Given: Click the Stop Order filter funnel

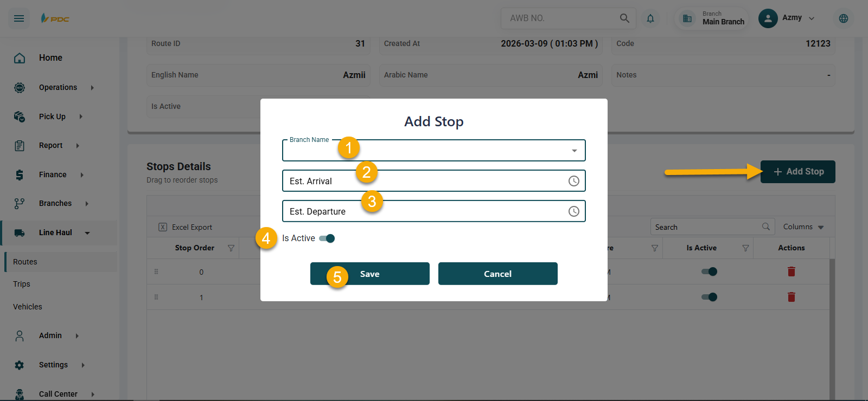Looking at the screenshot, I should [x=231, y=248].
